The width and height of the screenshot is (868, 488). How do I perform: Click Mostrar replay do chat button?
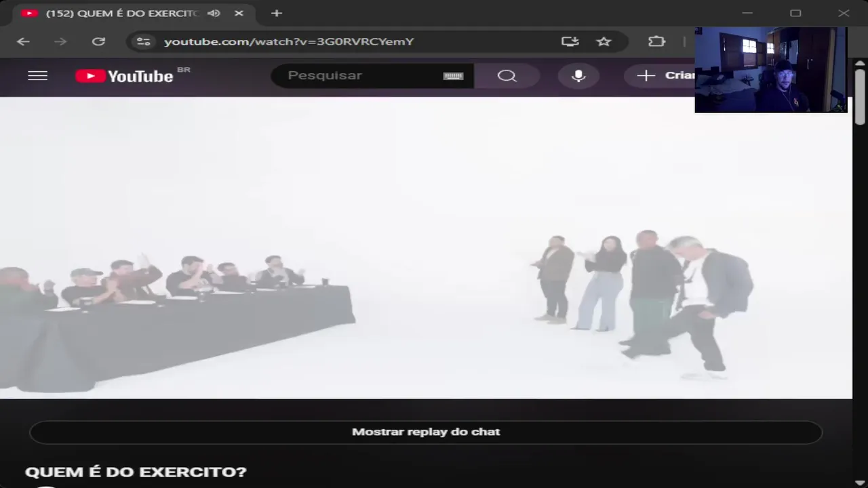pyautogui.click(x=426, y=432)
